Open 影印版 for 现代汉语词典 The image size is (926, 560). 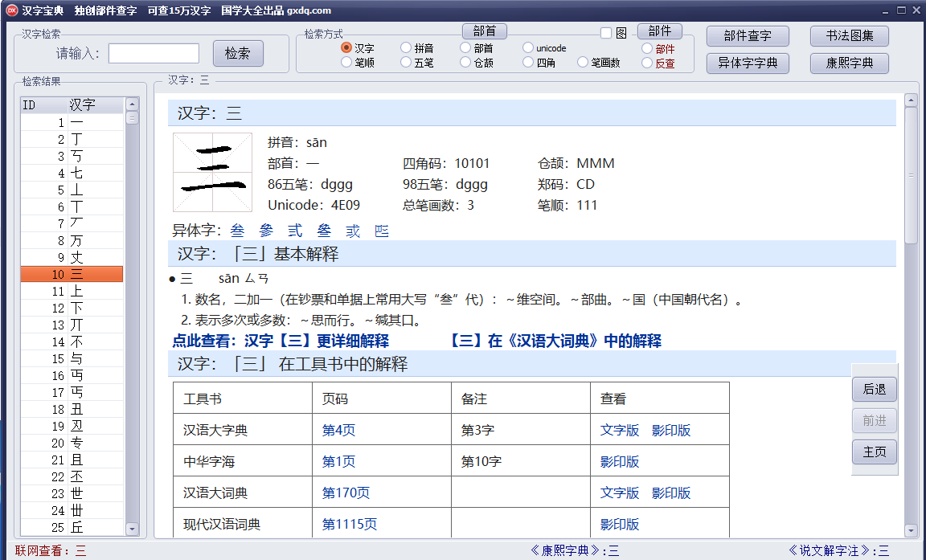pyautogui.click(x=620, y=524)
